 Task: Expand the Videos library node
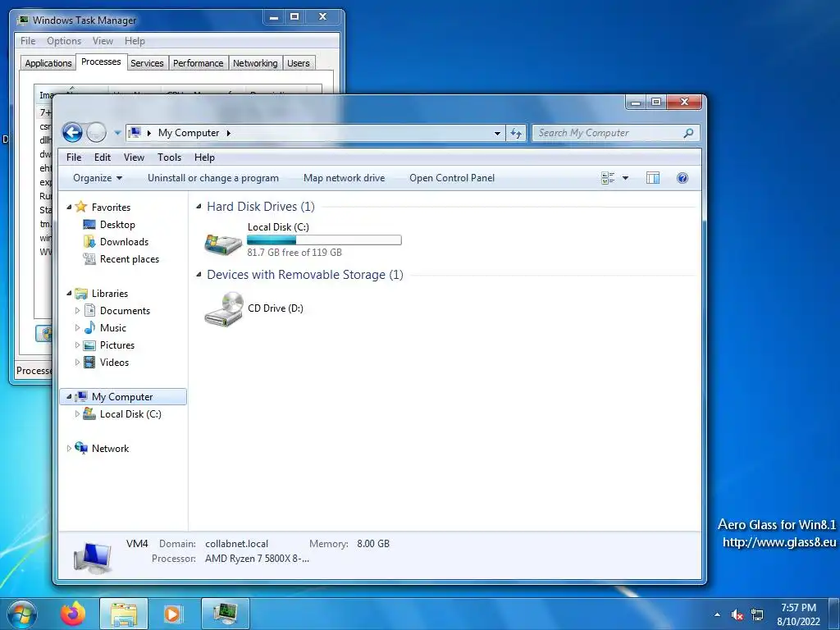tap(77, 362)
